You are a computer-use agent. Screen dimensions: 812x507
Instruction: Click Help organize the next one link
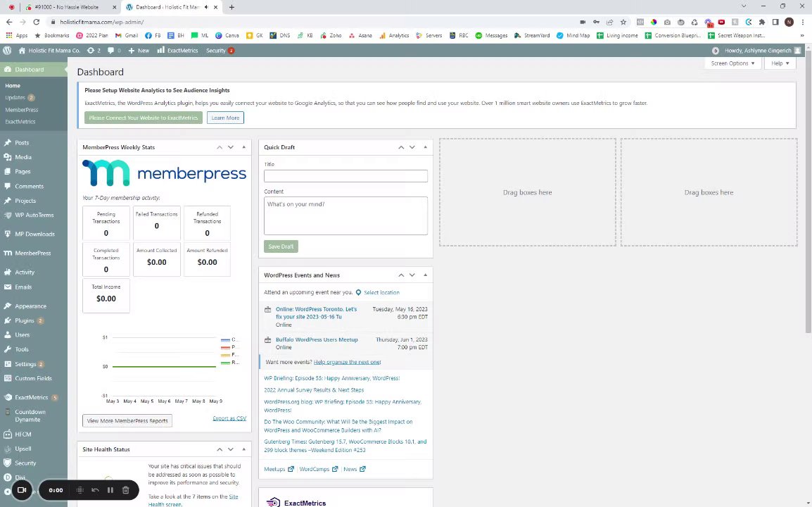[347, 362]
